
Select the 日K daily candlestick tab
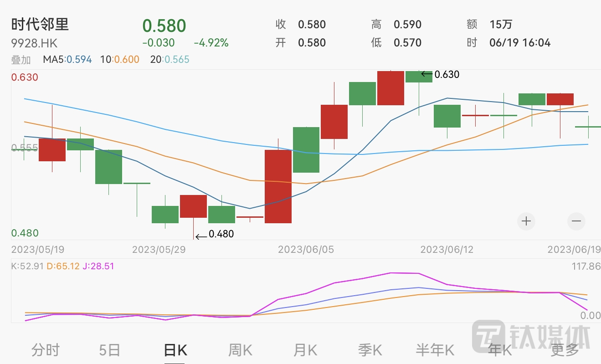pos(175,350)
